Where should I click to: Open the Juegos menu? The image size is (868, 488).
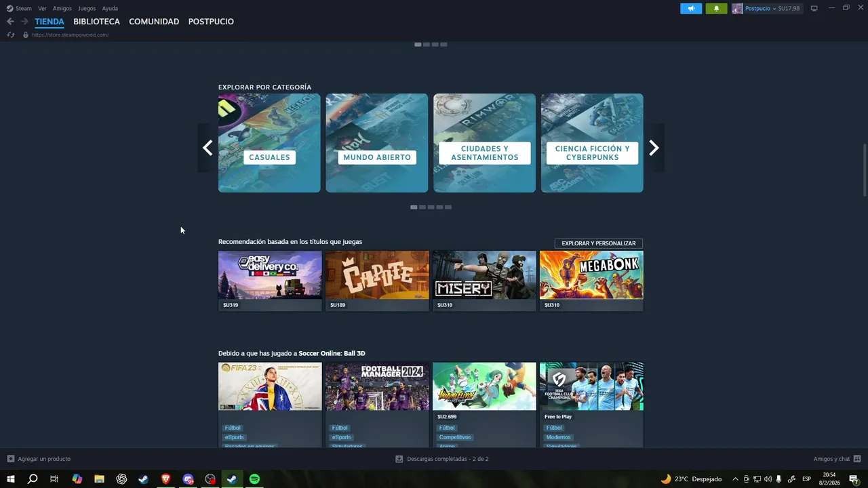click(x=87, y=8)
